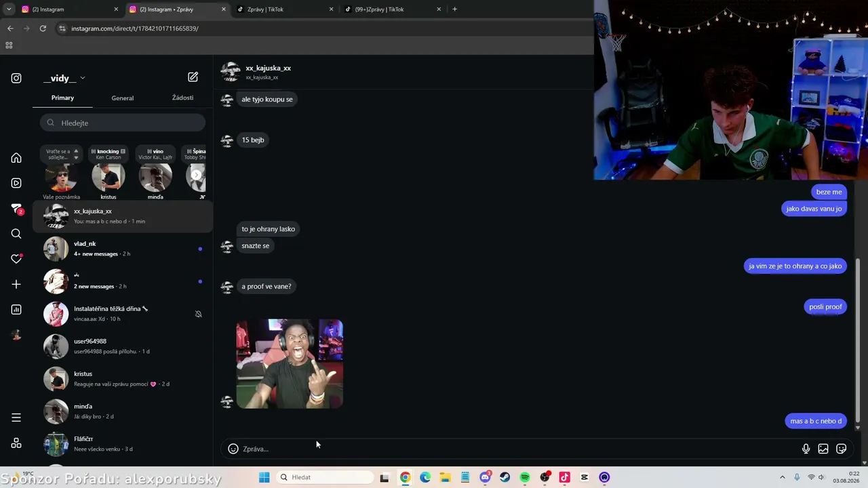Click the 'to je ohrany lasko' message
This screenshot has height=488, width=868.
[x=269, y=229]
